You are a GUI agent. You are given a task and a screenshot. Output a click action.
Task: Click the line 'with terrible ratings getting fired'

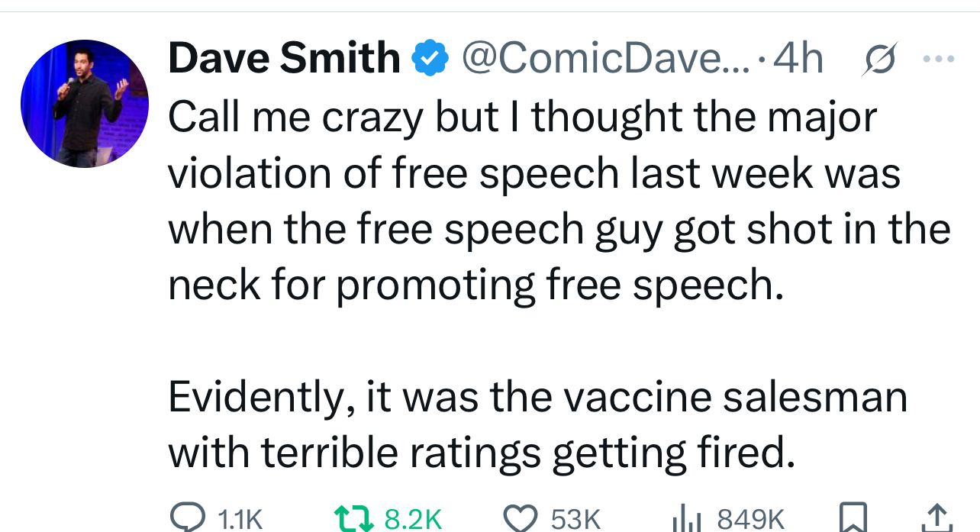pyautogui.click(x=482, y=453)
